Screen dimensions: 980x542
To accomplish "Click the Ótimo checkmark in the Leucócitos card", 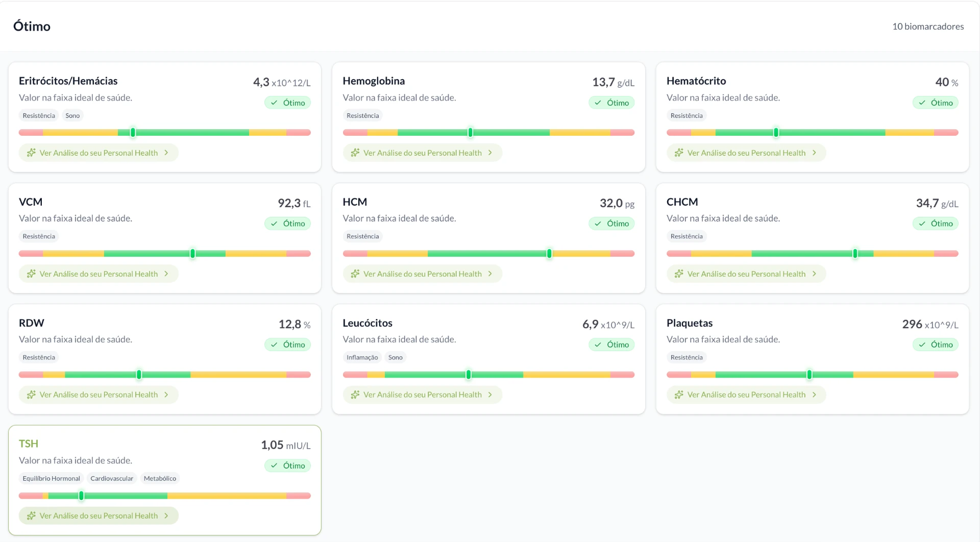I will tap(598, 344).
